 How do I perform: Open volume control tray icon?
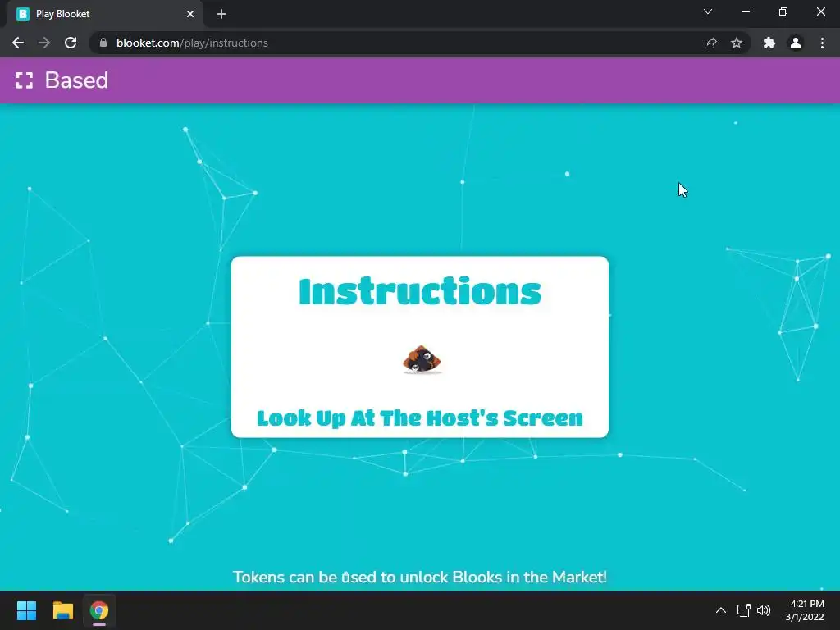[x=764, y=610]
